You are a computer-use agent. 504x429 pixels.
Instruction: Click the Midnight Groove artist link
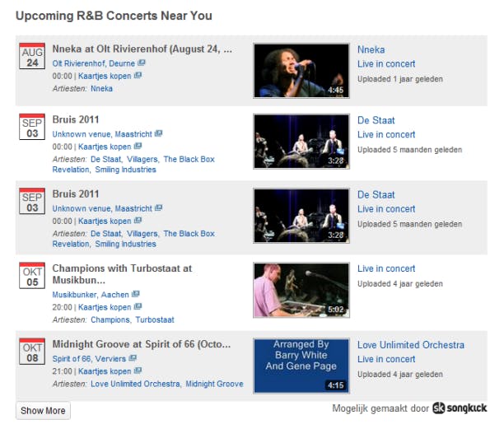point(214,384)
